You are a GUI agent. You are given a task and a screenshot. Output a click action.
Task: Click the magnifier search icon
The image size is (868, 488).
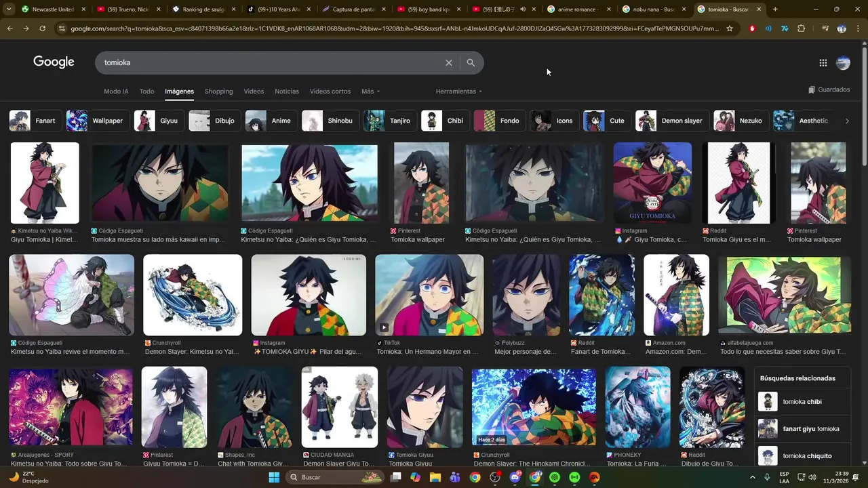pyautogui.click(x=471, y=62)
